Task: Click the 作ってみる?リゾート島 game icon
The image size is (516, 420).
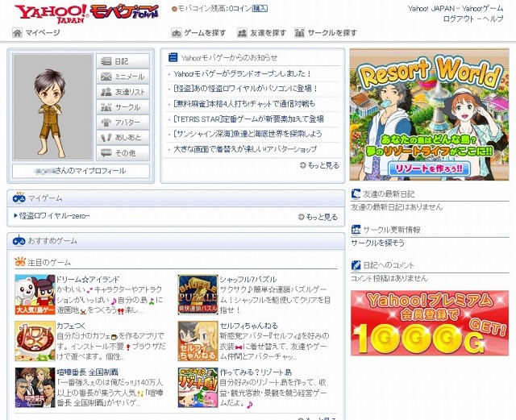Action: [x=198, y=388]
